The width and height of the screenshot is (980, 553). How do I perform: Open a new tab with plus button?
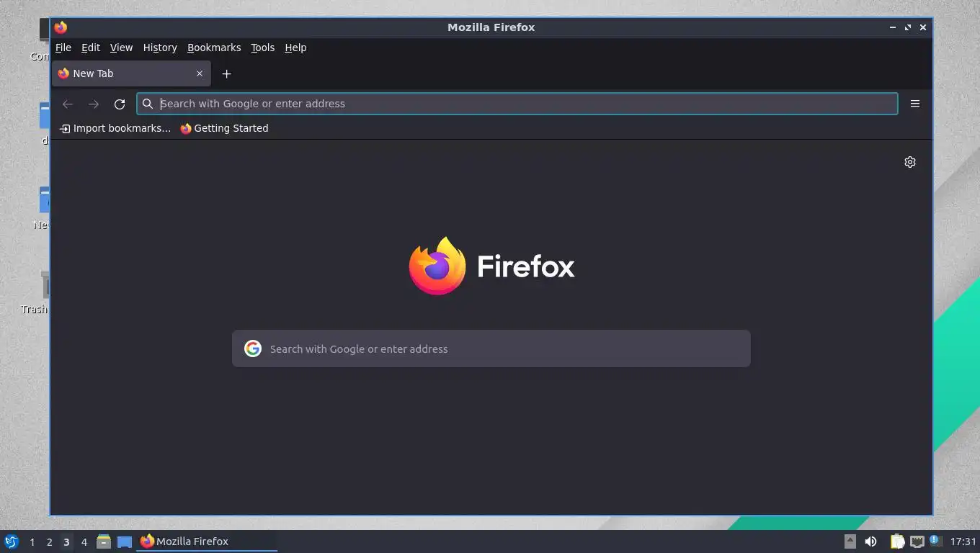226,73
